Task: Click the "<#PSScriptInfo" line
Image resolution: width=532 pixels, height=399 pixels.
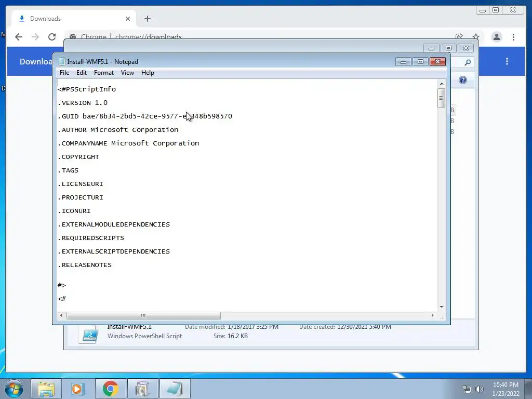Action: pyautogui.click(x=87, y=89)
